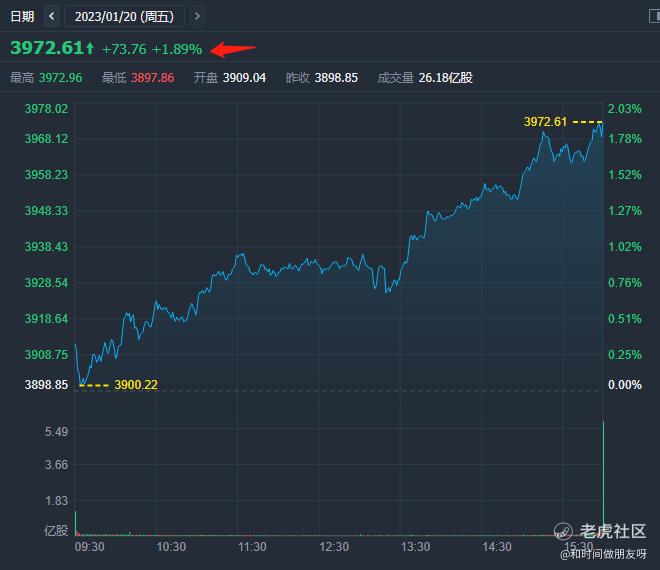Go to the next trading day
Viewport: 660px width, 570px height.
coord(198,16)
